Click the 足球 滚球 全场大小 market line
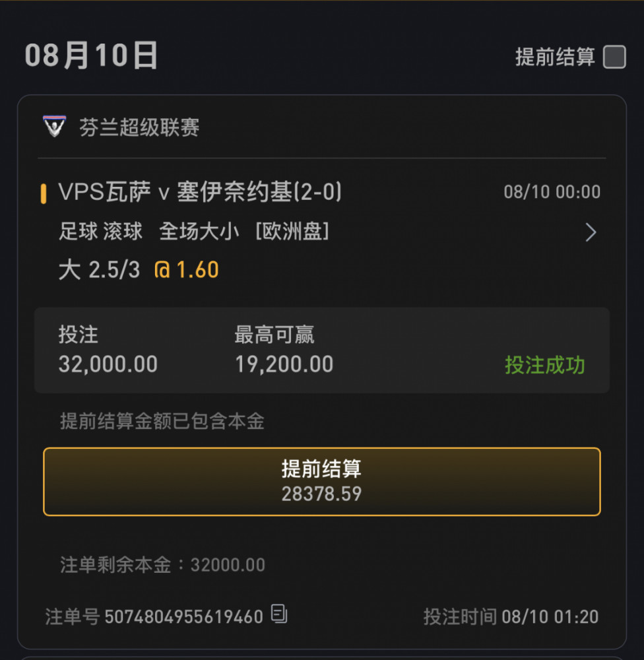Screen dimensions: 644x660 click(x=193, y=232)
